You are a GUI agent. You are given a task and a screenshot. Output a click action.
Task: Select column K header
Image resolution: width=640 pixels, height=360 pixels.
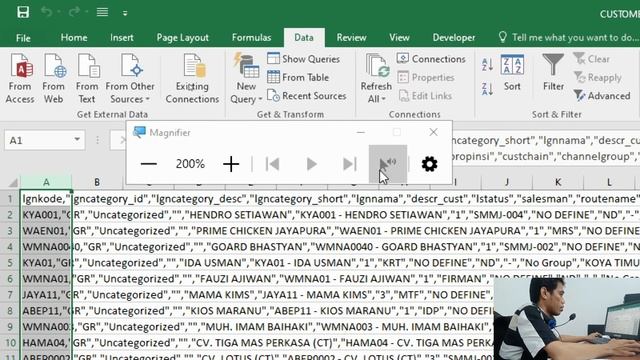pos(558,182)
